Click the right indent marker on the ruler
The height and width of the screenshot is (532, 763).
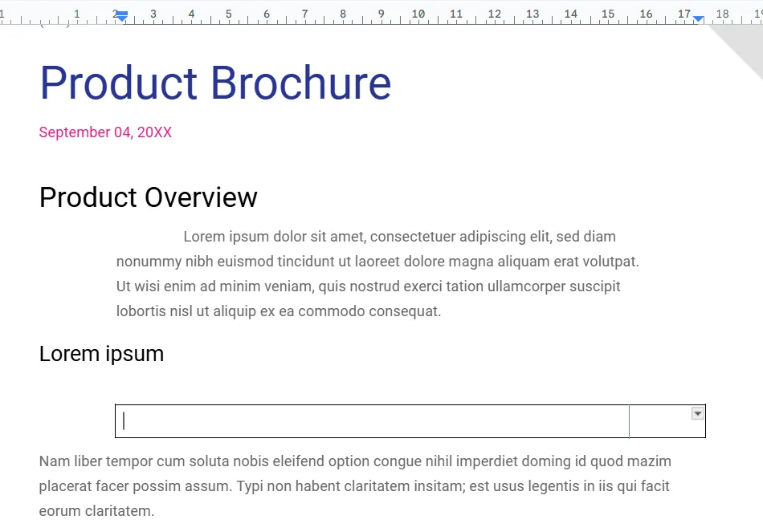click(x=698, y=18)
